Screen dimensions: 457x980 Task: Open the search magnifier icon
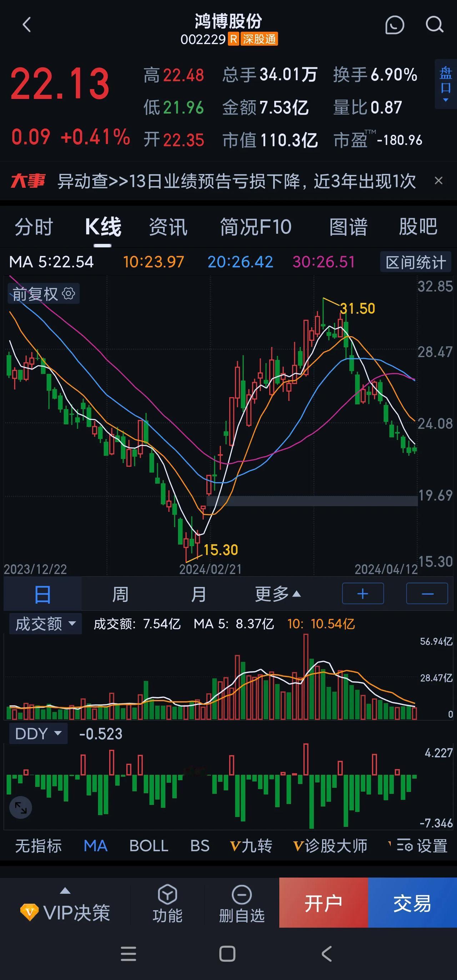point(434,25)
